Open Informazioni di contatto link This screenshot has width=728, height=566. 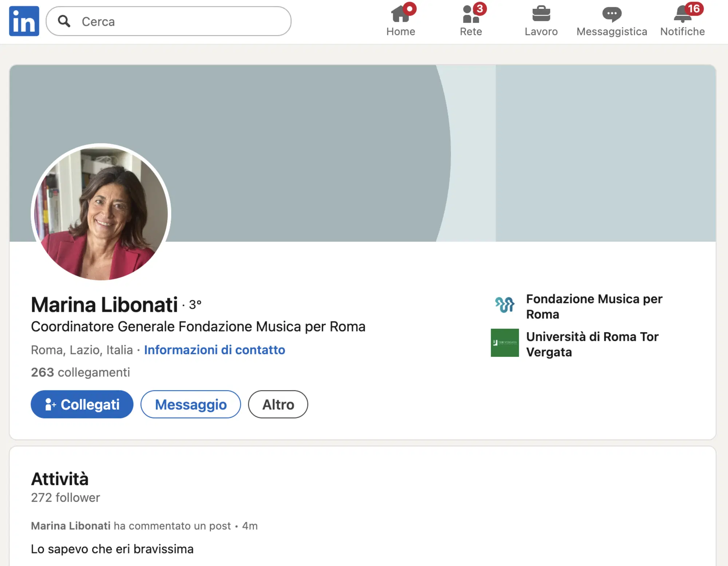tap(215, 350)
